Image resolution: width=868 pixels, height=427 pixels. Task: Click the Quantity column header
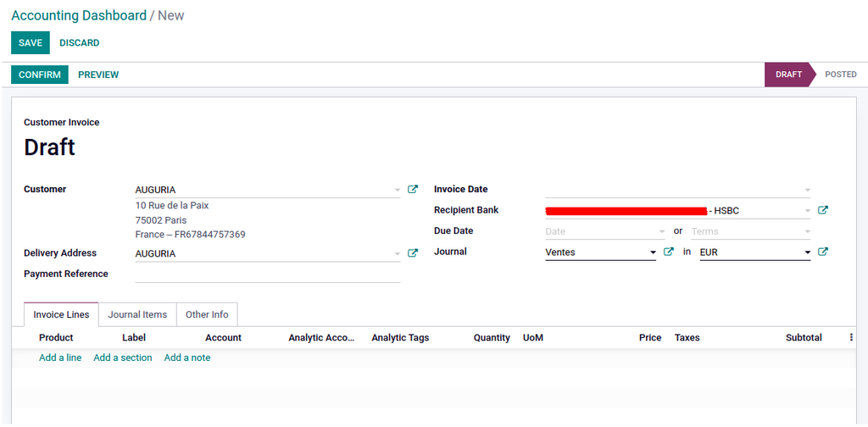492,337
